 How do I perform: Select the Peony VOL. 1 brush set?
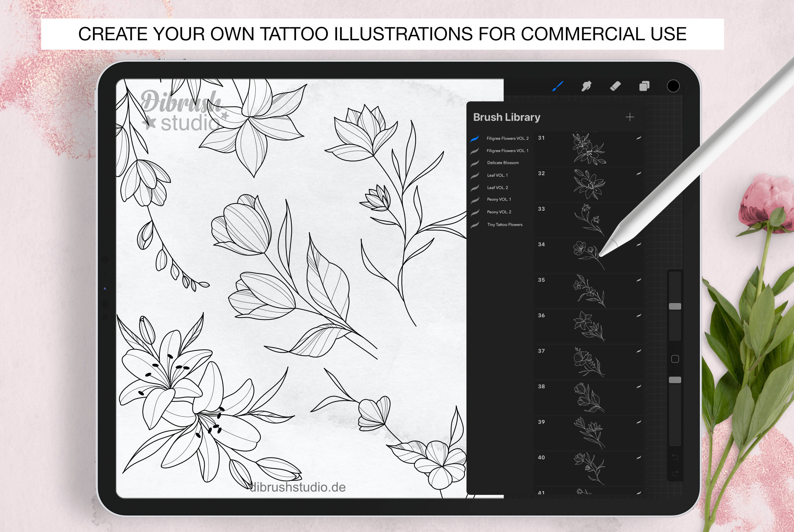coord(500,199)
